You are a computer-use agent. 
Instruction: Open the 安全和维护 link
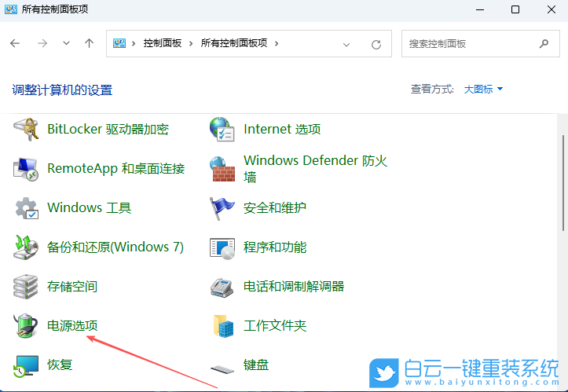pos(275,208)
